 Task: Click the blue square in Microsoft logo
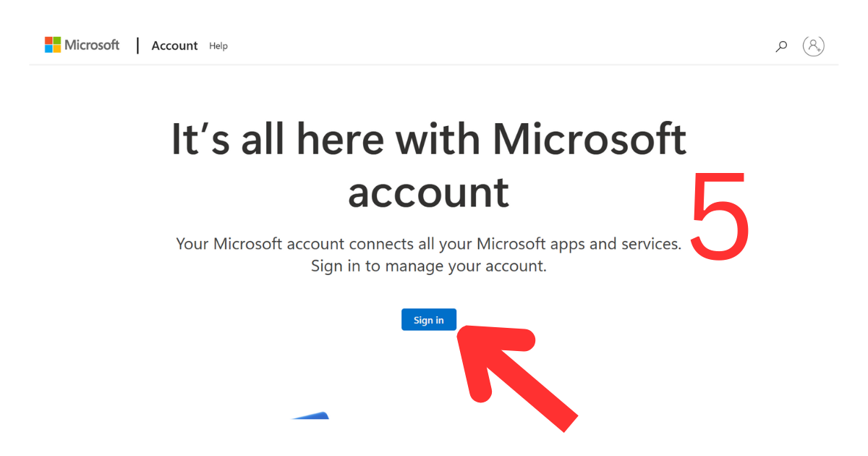coord(48,49)
